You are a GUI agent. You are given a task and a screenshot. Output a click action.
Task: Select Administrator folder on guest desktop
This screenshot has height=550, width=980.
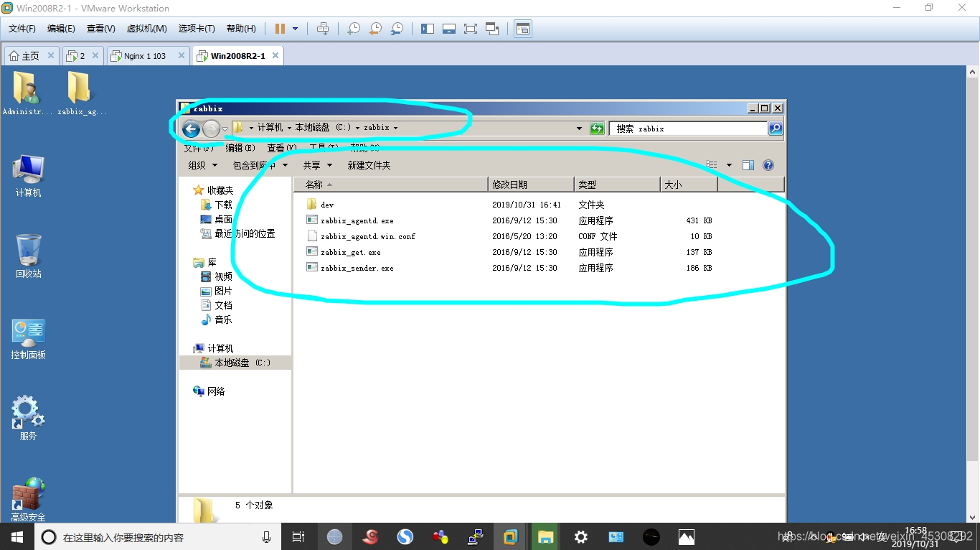tap(27, 93)
